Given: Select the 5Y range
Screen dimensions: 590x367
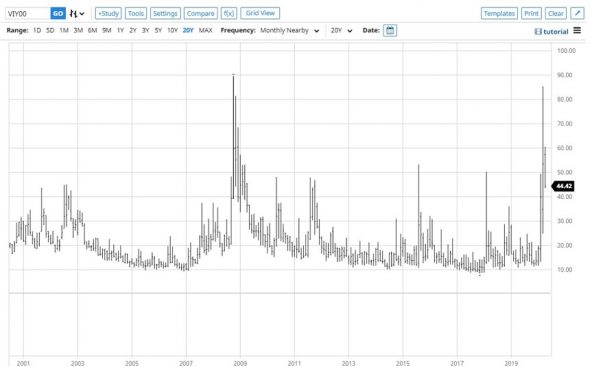Looking at the screenshot, I should [x=158, y=30].
